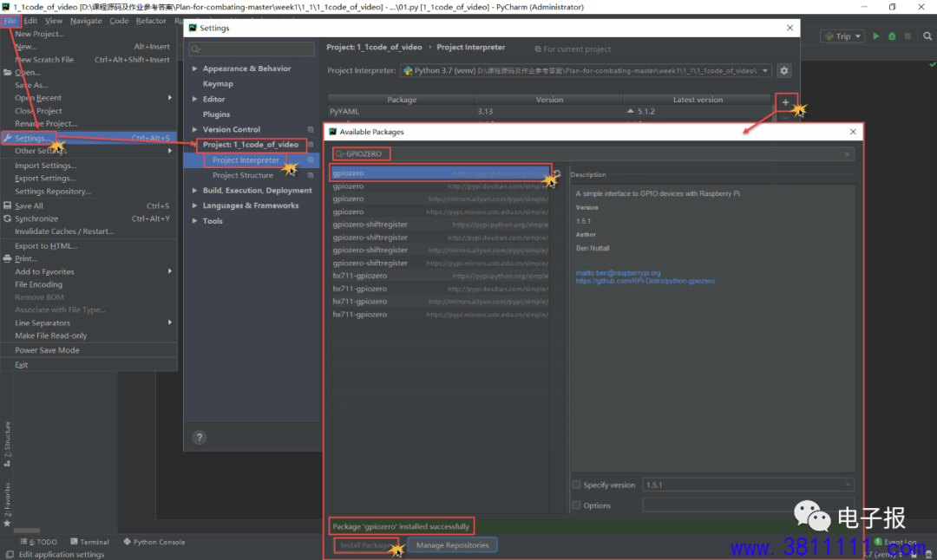Screen dimensions: 937x560
Task: Click the Debug bug icon
Action: coord(892,36)
